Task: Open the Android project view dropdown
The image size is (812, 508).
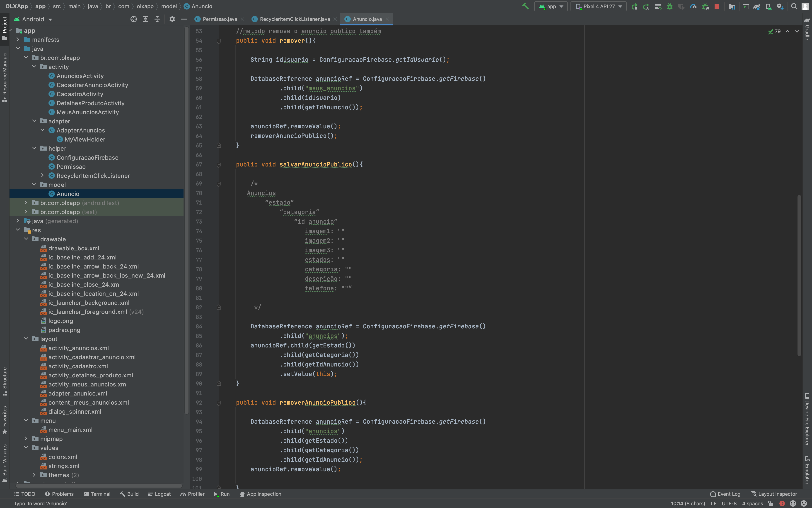Action: [x=33, y=19]
